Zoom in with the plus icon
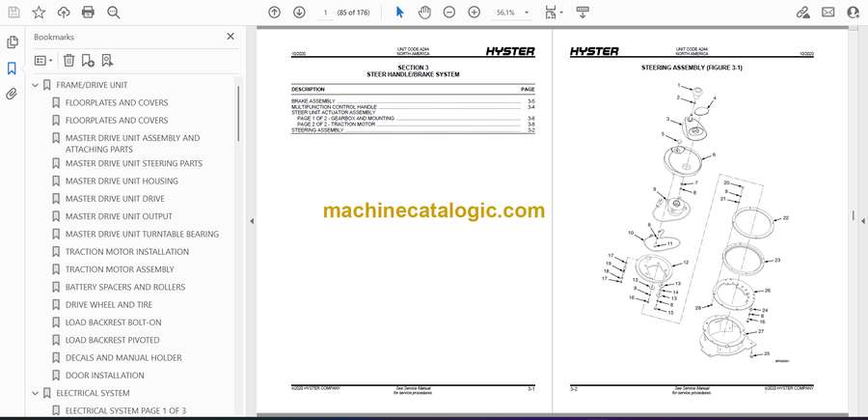 (474, 13)
